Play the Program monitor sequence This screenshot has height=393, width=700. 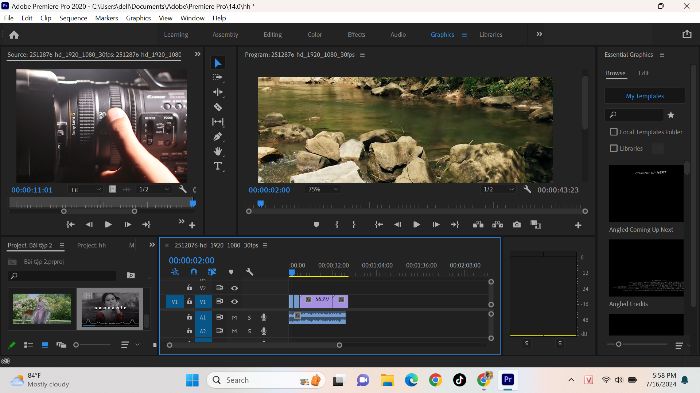[x=417, y=225]
